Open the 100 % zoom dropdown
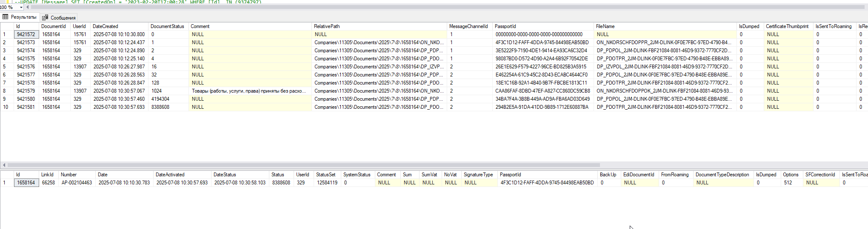 click(x=21, y=7)
